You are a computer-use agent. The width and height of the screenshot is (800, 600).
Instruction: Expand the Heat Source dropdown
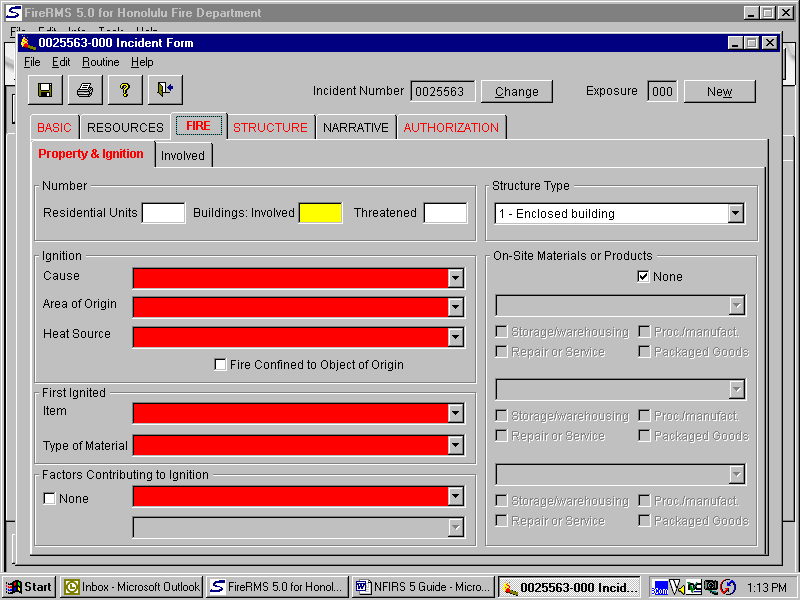click(x=455, y=337)
